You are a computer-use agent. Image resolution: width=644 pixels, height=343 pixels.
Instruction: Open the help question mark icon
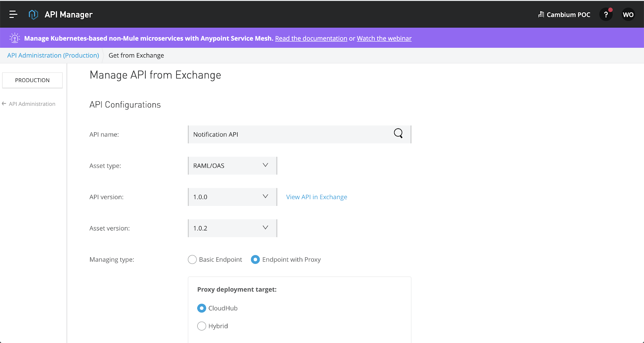click(x=606, y=14)
